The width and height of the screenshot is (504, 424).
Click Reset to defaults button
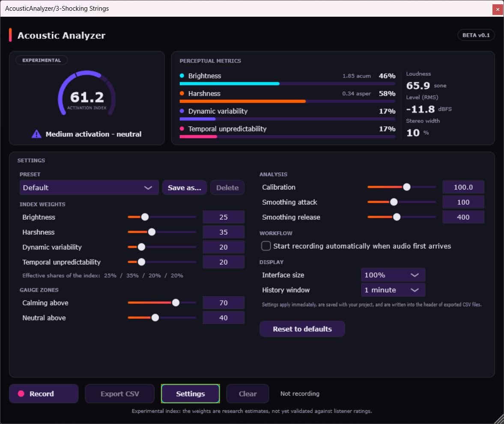point(302,329)
